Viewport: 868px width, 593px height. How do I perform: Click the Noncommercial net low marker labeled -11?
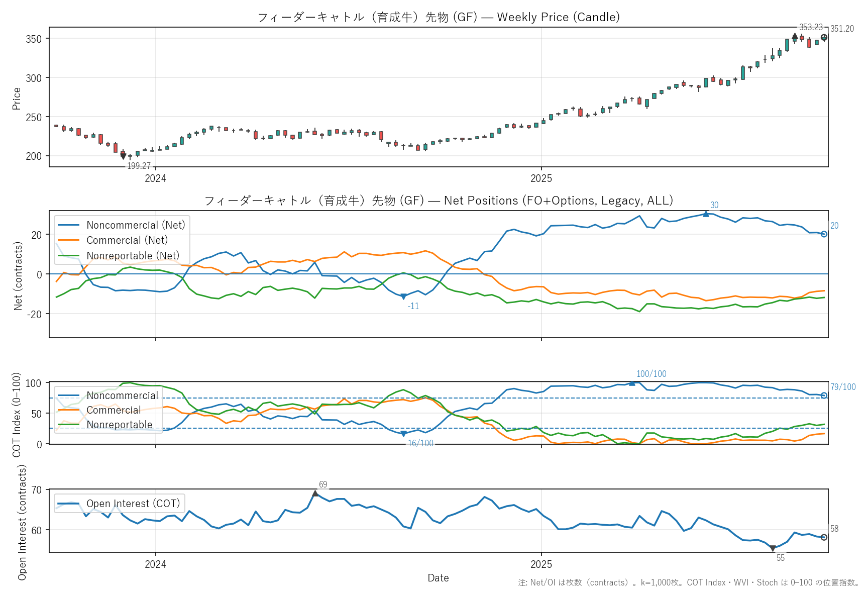403,296
